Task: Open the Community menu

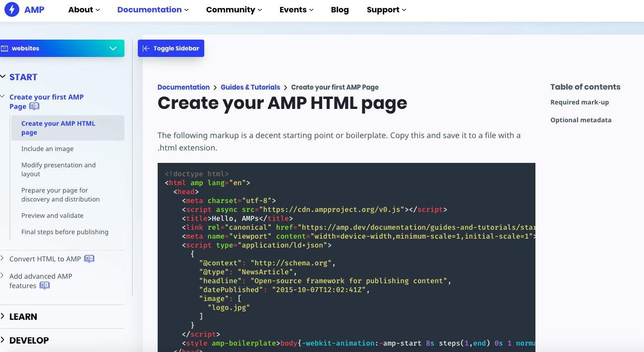Action: click(x=234, y=10)
